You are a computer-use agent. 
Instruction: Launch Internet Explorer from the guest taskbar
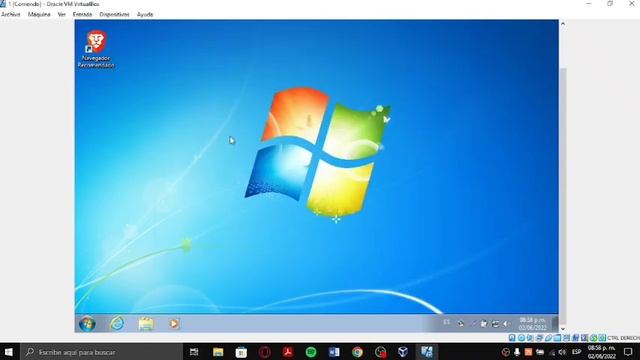pyautogui.click(x=117, y=324)
